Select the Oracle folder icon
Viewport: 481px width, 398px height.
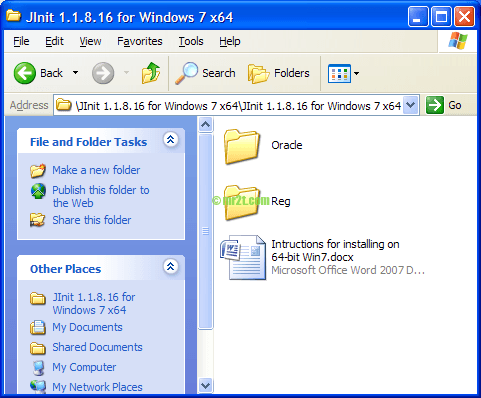[242, 147]
